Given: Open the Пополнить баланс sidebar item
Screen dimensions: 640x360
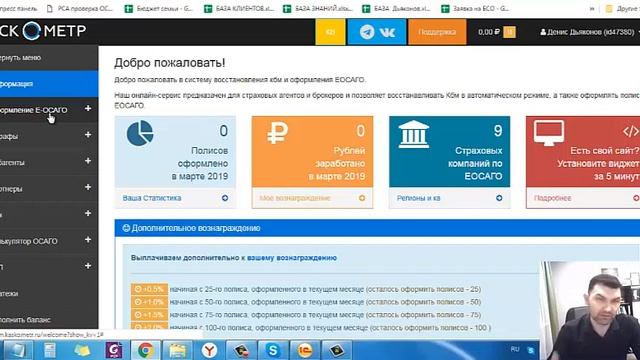Looking at the screenshot, I should pyautogui.click(x=49, y=319).
